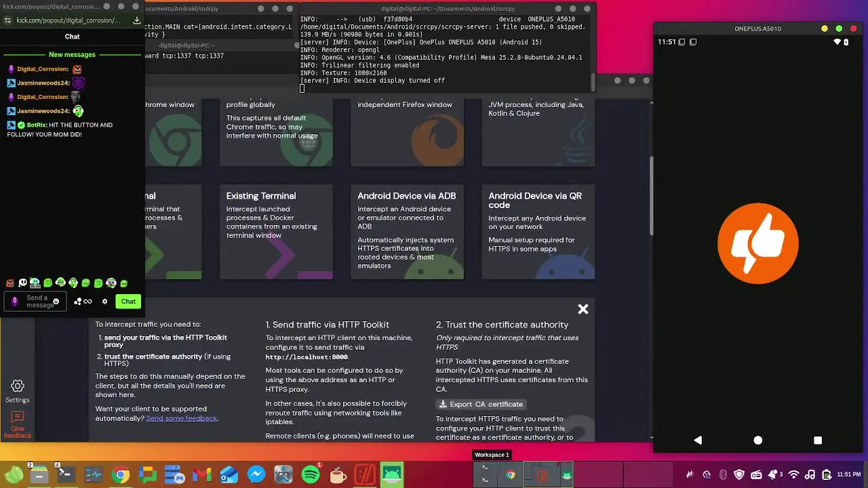Open Google Chat in the taskbar
868x488 pixels.
148,475
